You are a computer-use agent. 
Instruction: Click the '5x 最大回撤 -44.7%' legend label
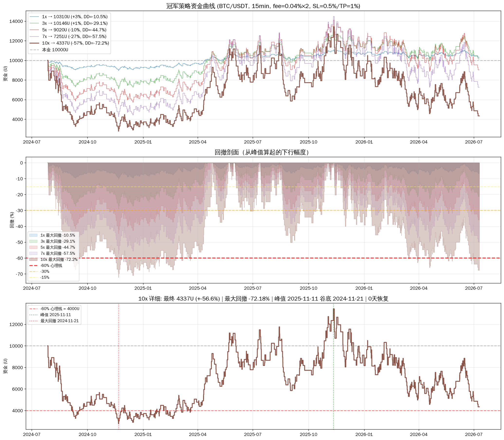tap(58, 248)
